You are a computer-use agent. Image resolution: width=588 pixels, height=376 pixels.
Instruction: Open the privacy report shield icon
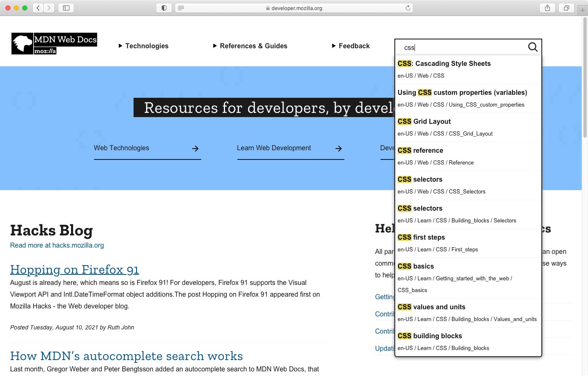click(x=164, y=8)
